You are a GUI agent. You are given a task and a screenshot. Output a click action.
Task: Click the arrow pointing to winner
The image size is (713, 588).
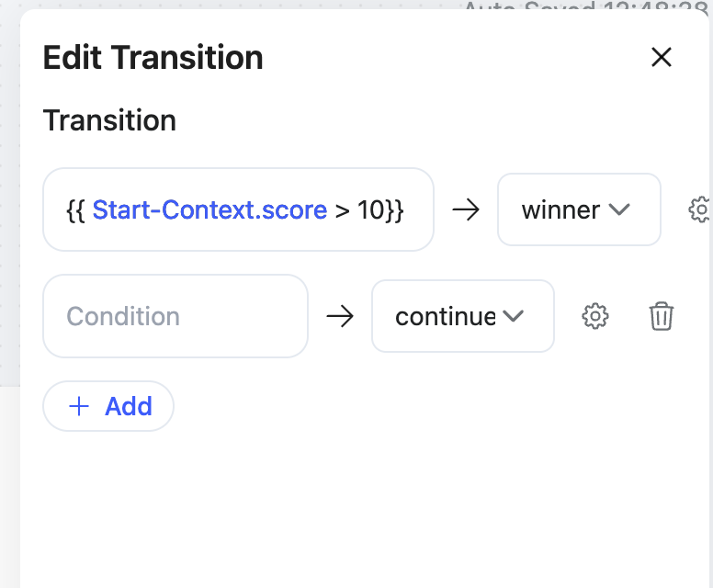[466, 210]
